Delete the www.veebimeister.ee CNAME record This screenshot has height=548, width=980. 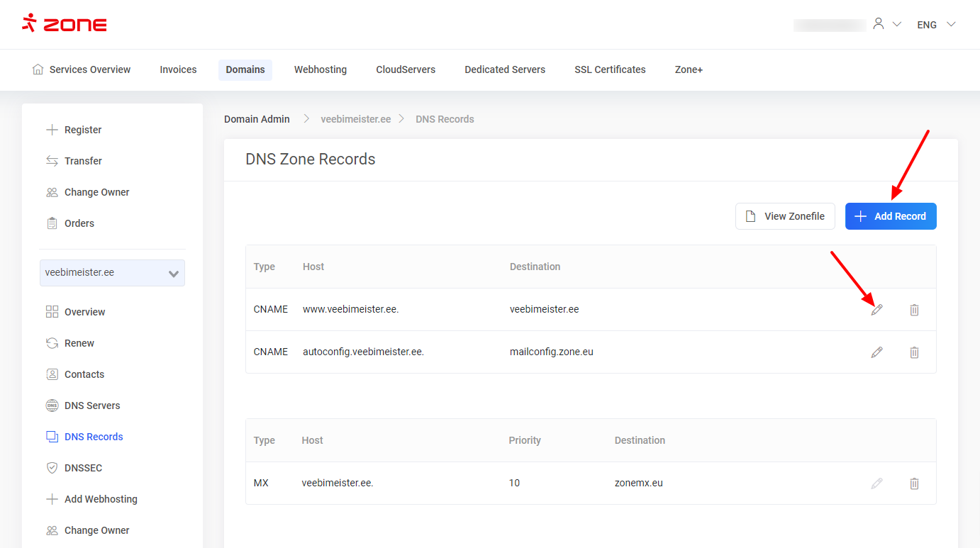click(x=914, y=310)
